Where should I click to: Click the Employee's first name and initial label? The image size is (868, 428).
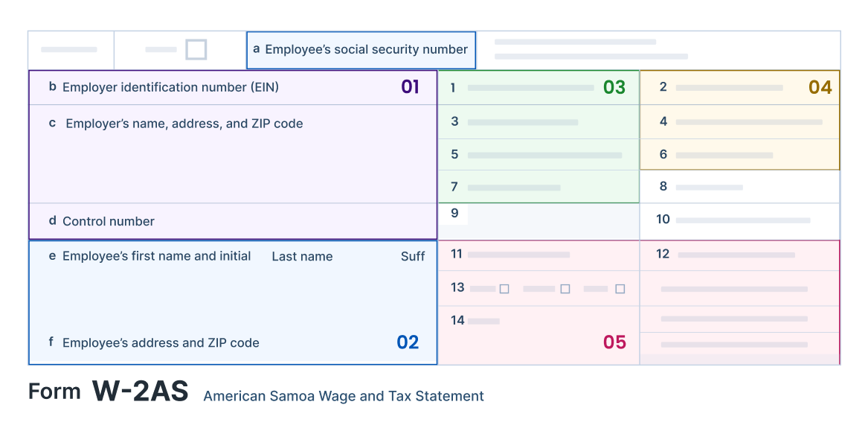[157, 256]
